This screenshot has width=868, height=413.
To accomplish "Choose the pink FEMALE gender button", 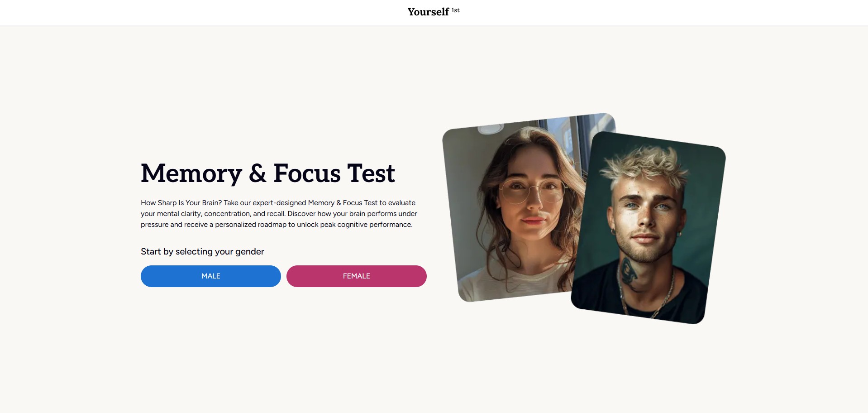I will pyautogui.click(x=356, y=276).
